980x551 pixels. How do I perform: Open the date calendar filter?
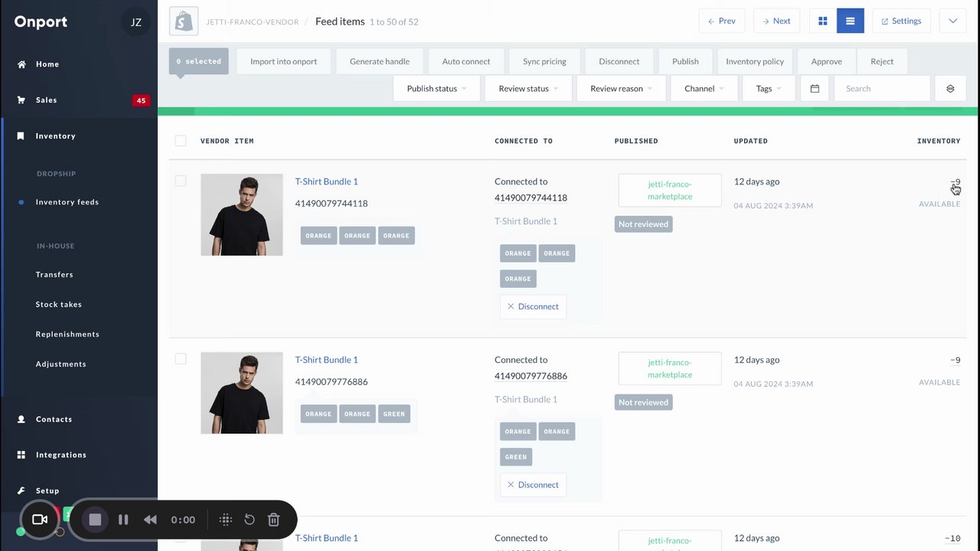[x=815, y=89]
